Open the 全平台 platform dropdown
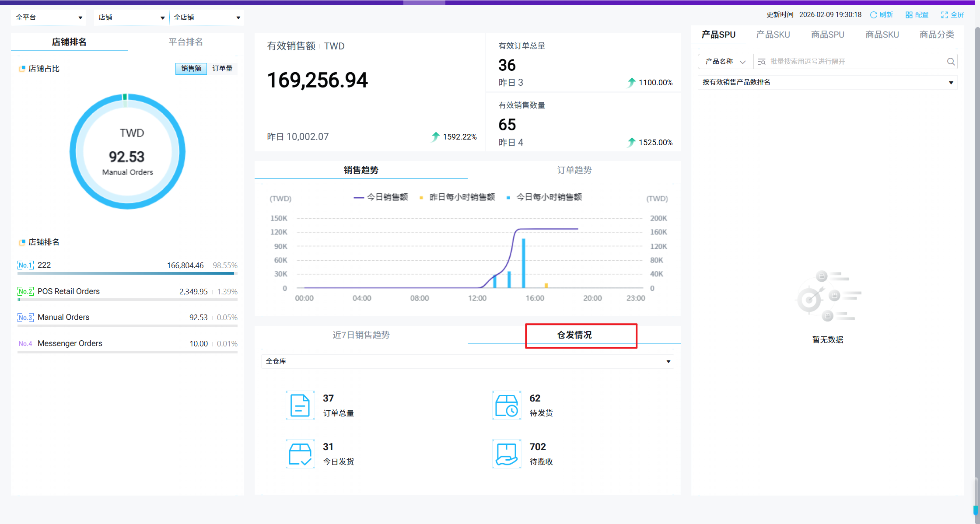 (49, 17)
